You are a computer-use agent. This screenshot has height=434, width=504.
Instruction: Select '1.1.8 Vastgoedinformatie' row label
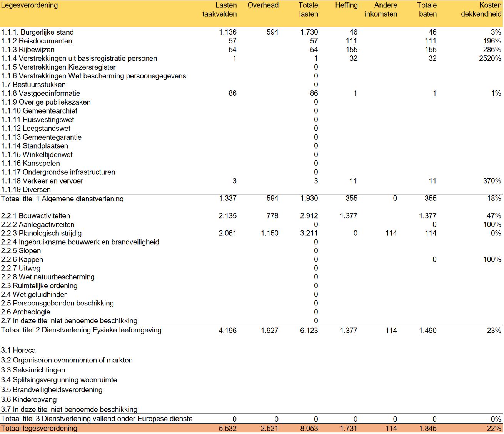coord(40,93)
